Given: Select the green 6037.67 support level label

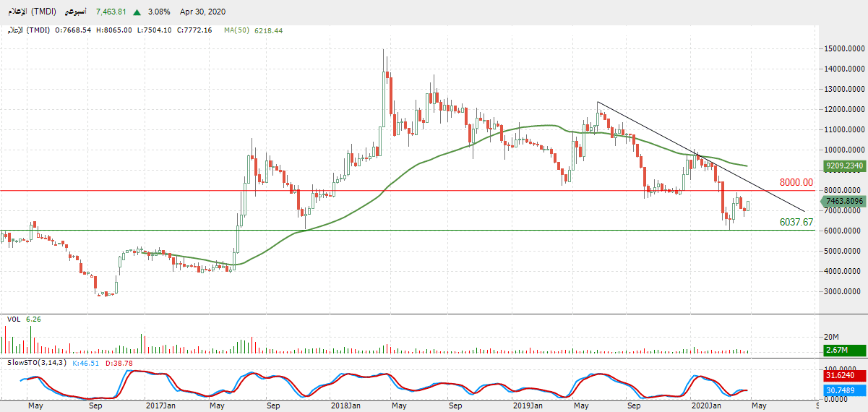Looking at the screenshot, I should 796,222.
